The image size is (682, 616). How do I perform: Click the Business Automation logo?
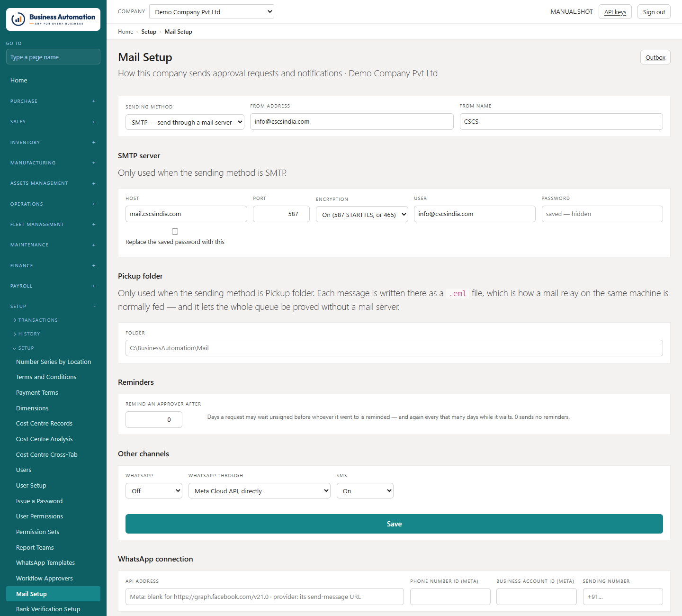coord(53,19)
